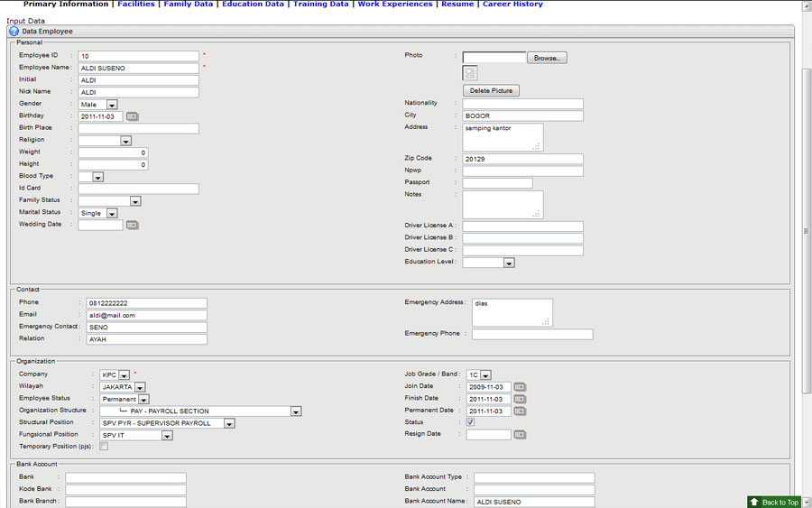Open the Birthday calendar picker icon
The height and width of the screenshot is (508, 812).
(x=132, y=116)
